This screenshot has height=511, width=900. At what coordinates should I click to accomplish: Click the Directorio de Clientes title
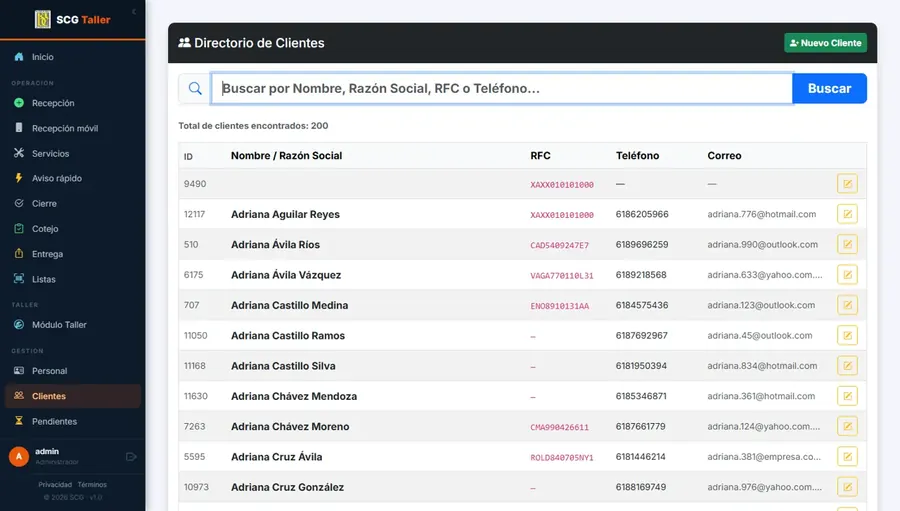coord(259,43)
